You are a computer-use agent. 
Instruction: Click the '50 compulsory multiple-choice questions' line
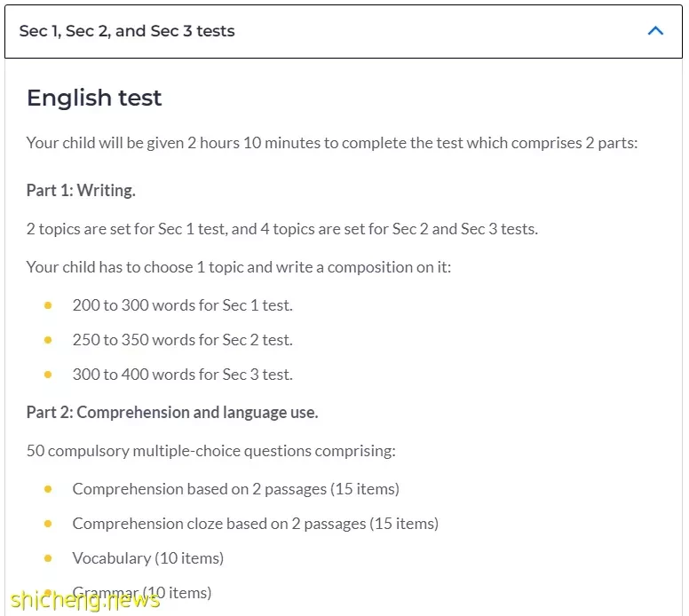pyautogui.click(x=211, y=451)
